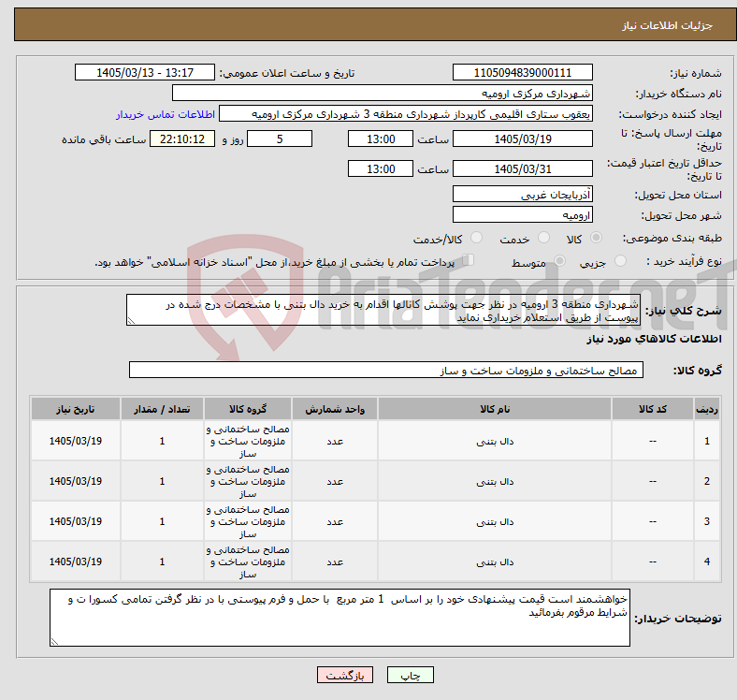Click the نام کالا column header
The width and height of the screenshot is (737, 700).
point(495,409)
